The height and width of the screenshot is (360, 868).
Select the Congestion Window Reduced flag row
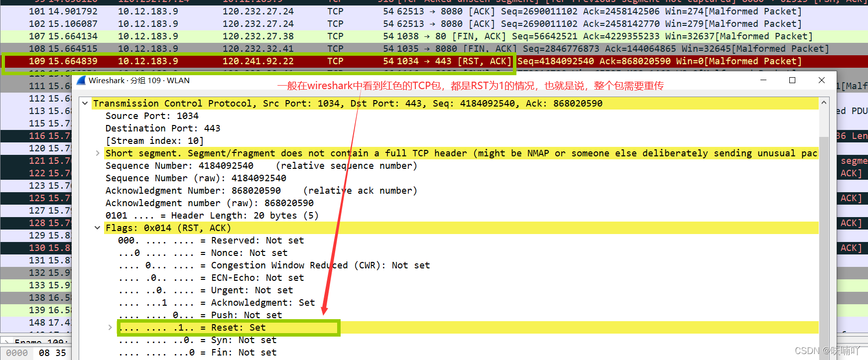pos(274,265)
